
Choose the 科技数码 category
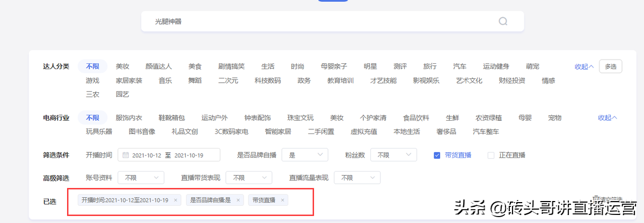pos(268,80)
